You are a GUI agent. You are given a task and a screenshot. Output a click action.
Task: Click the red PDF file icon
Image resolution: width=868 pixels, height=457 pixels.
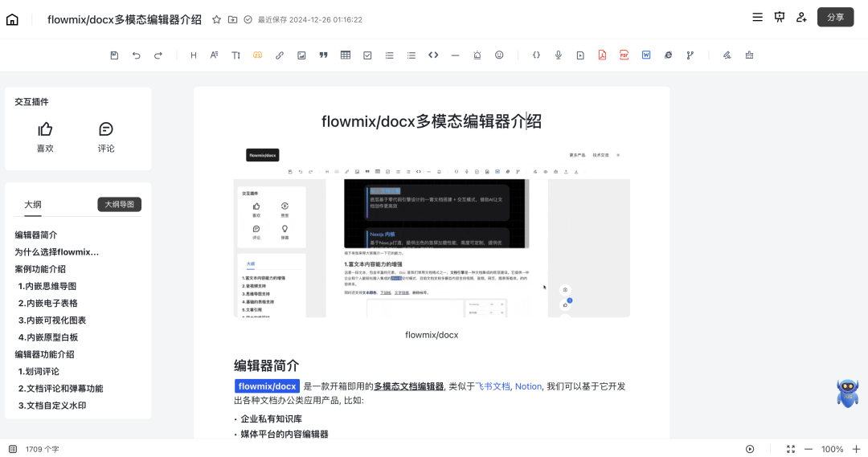(x=624, y=55)
